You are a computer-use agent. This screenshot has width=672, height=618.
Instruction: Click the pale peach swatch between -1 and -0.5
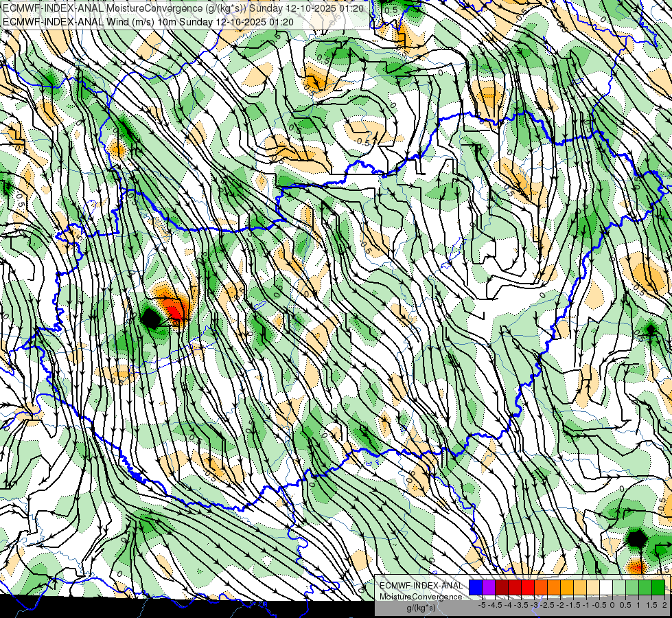coord(593,588)
